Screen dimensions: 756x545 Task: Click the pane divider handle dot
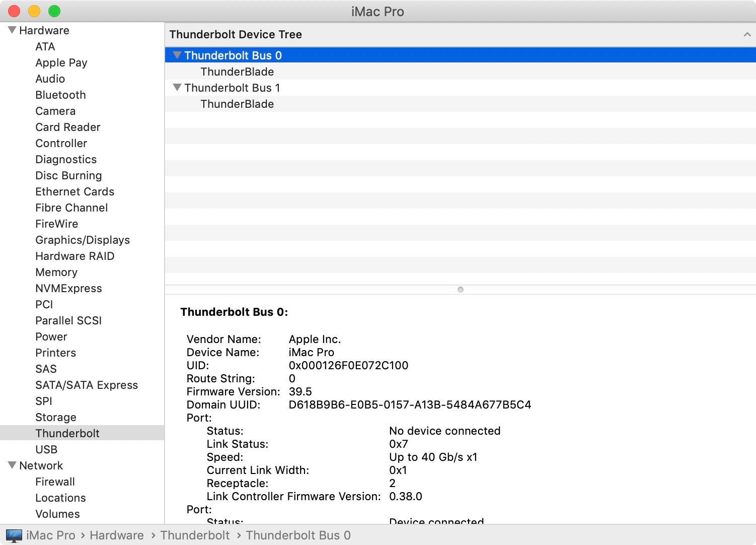pyautogui.click(x=460, y=290)
